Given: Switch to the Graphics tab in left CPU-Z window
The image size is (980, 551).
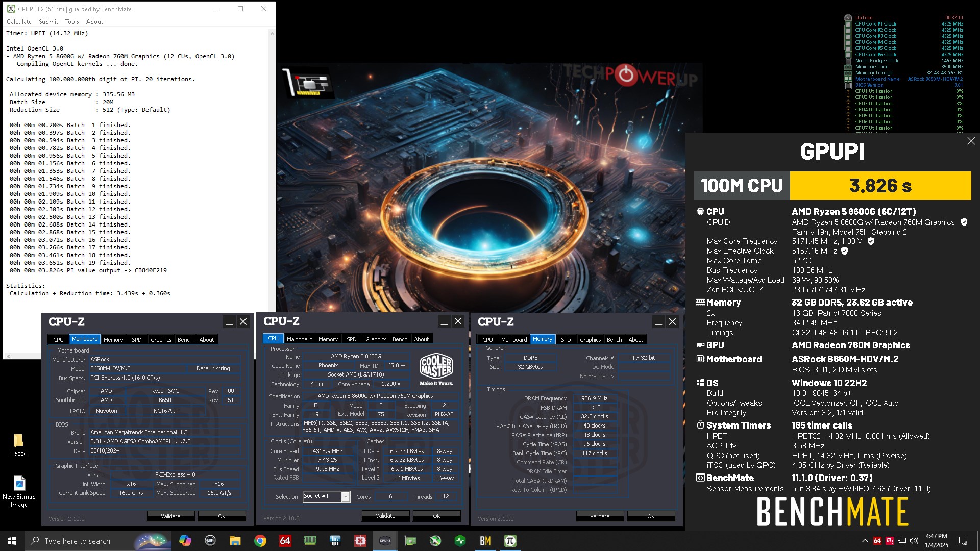Looking at the screenshot, I should pyautogui.click(x=161, y=340).
